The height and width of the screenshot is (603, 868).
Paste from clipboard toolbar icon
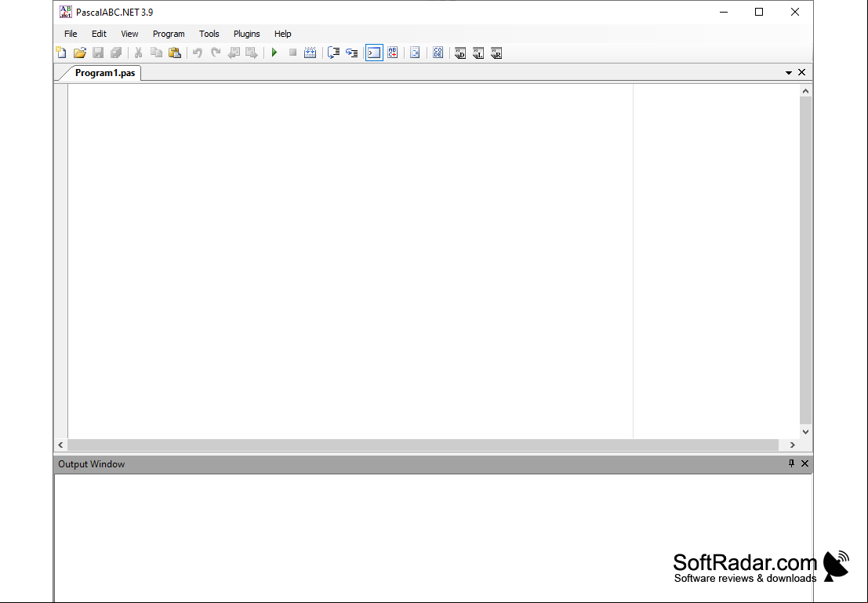click(x=175, y=53)
